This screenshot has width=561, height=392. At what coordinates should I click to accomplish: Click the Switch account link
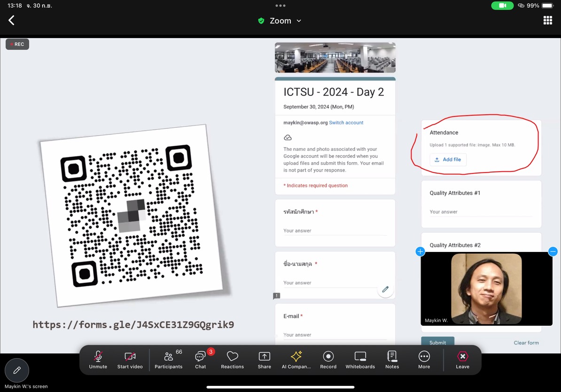(346, 123)
